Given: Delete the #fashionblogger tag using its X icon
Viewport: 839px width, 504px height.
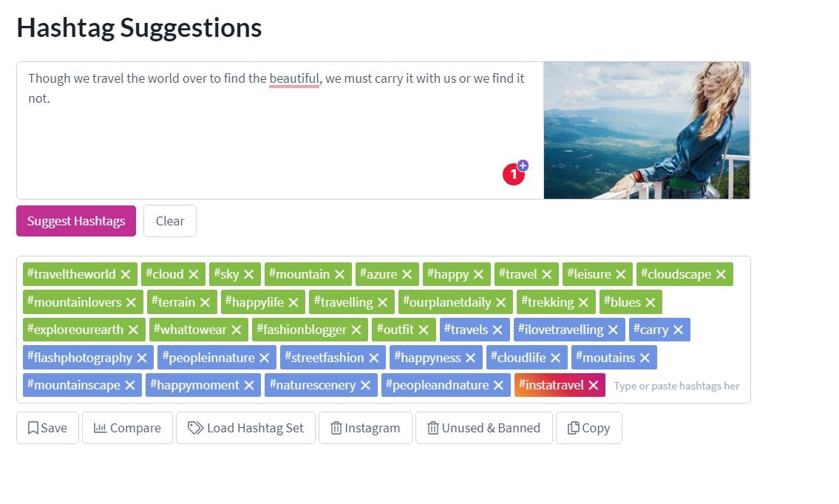Looking at the screenshot, I should point(356,330).
